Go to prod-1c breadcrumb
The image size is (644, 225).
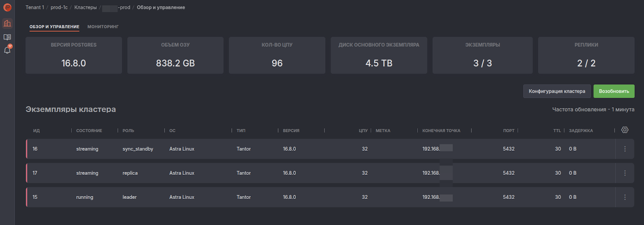59,8
